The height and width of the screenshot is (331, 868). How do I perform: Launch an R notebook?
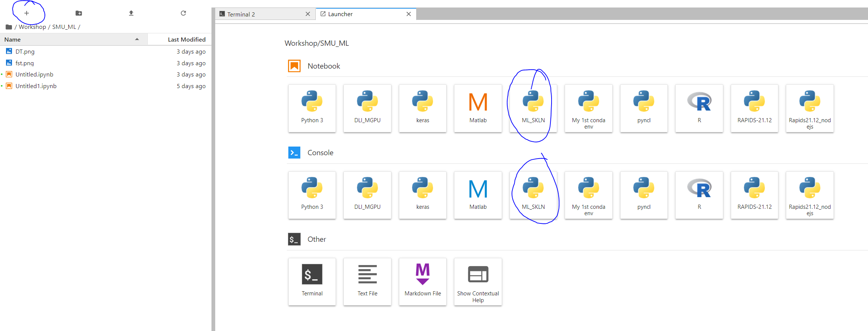point(699,108)
